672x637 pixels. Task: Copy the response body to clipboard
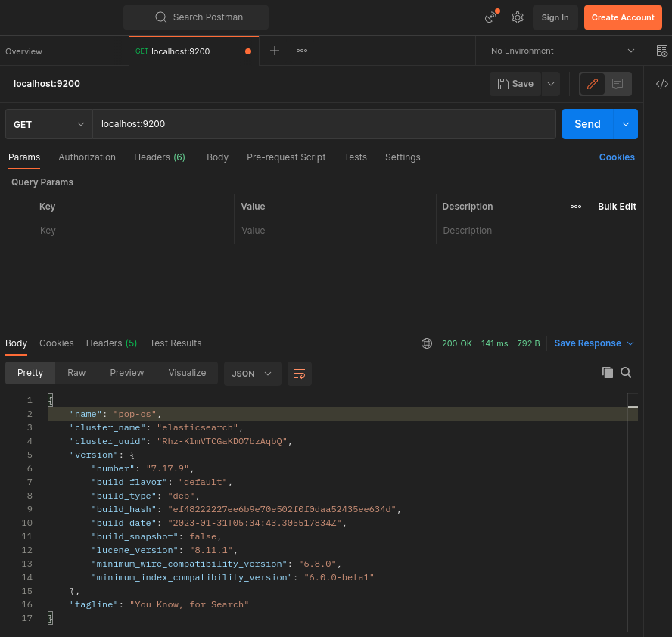(607, 372)
